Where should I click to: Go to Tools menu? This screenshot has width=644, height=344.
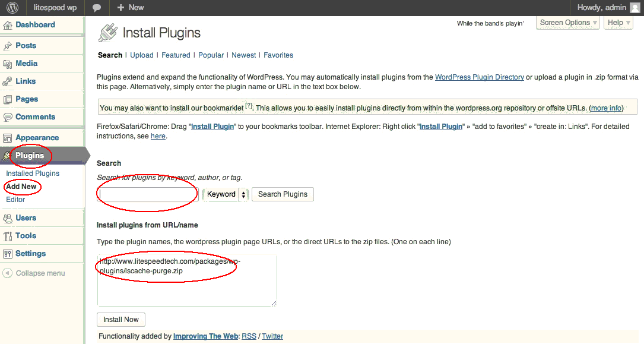26,235
